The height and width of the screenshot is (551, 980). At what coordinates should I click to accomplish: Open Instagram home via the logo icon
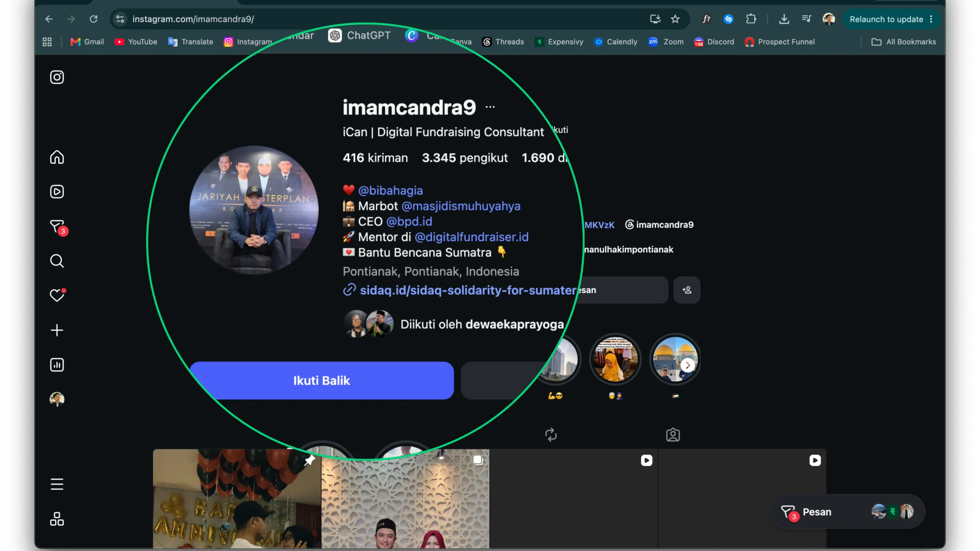click(x=57, y=77)
